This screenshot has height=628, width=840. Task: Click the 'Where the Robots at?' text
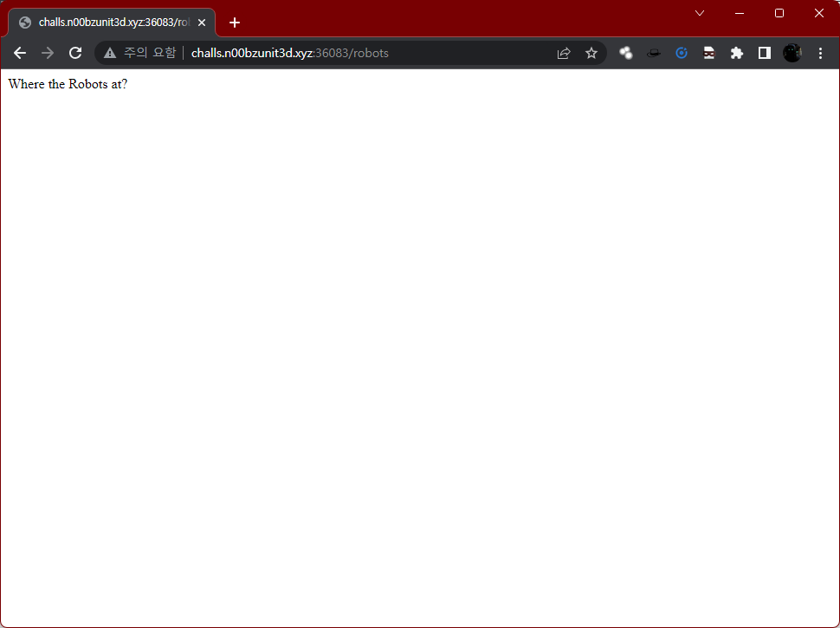[x=68, y=84]
